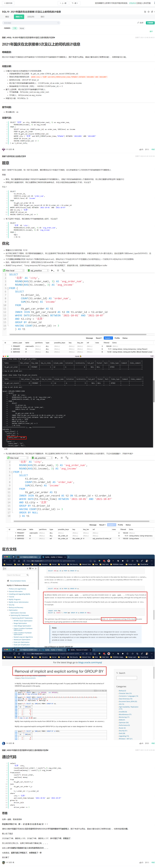This screenshot has height=868, width=155.
Task: Click red close dot of mysql terminal window
Action: pos(3,356)
